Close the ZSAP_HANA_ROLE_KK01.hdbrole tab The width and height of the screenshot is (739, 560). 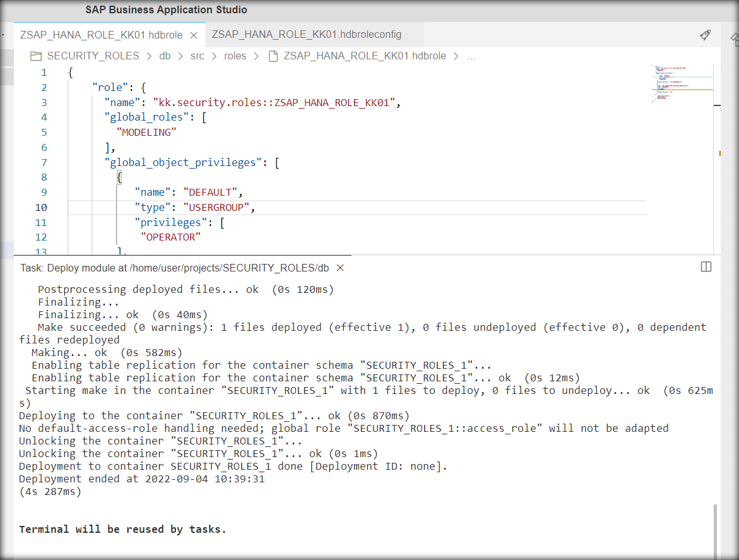click(x=194, y=35)
